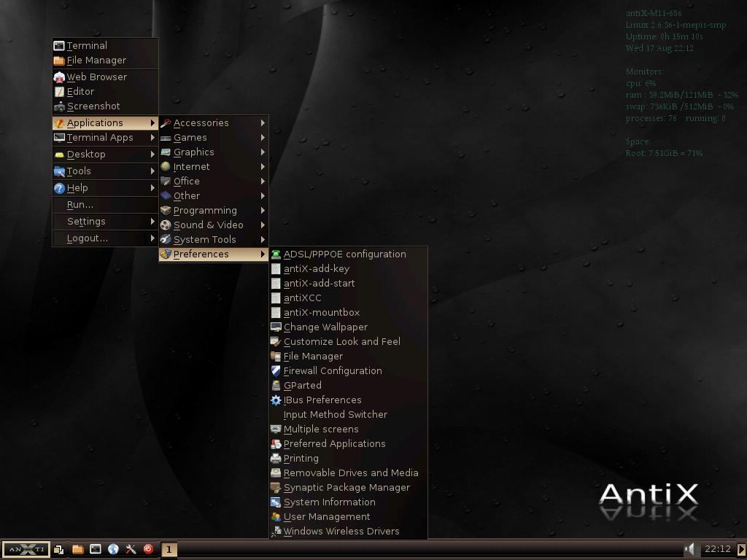747x560 pixels.
Task: Open the Other category in Applications submenu
Action: pos(214,195)
